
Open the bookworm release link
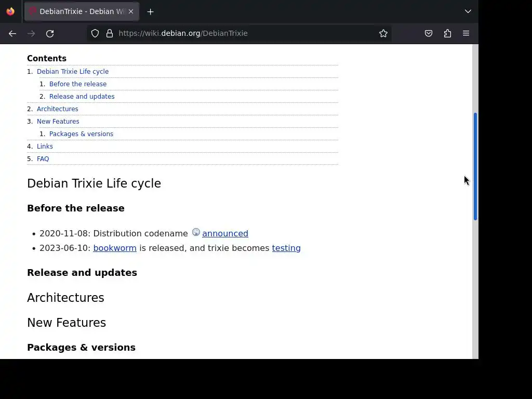pyautogui.click(x=115, y=248)
